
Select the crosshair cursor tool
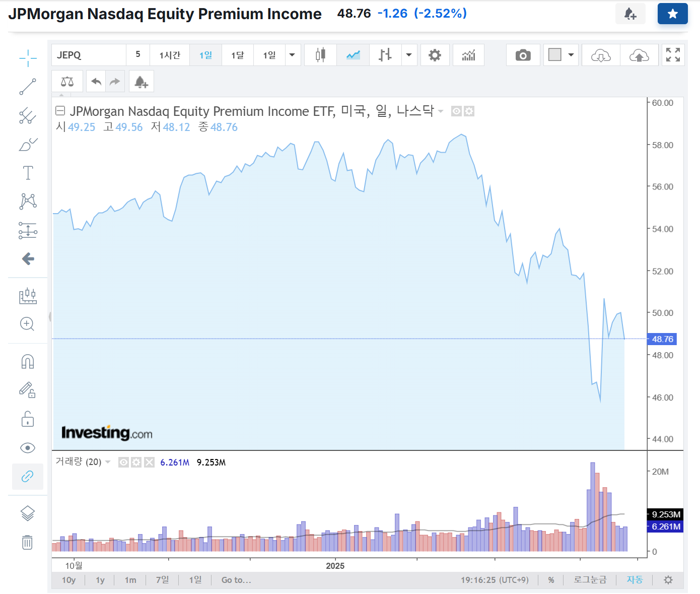coord(28,58)
